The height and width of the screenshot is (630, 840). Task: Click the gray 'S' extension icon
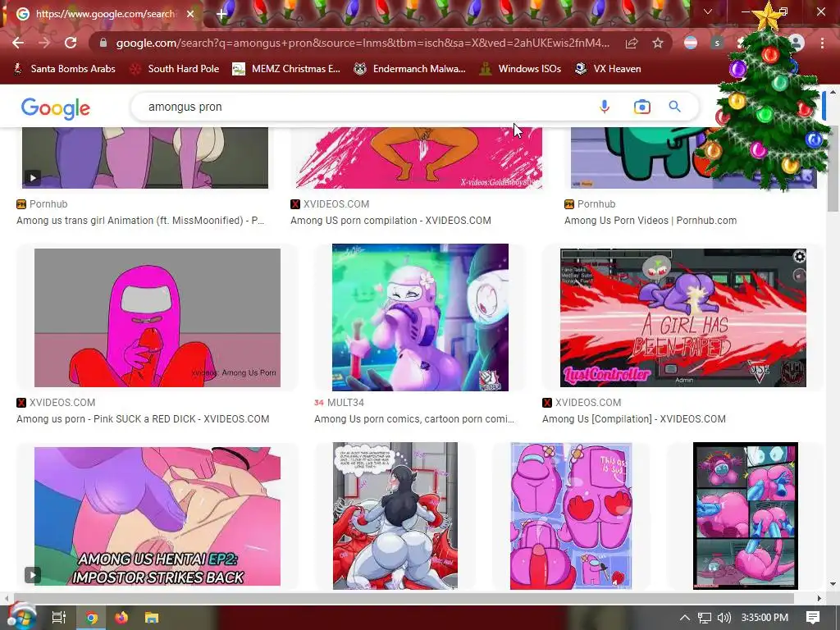[717, 43]
